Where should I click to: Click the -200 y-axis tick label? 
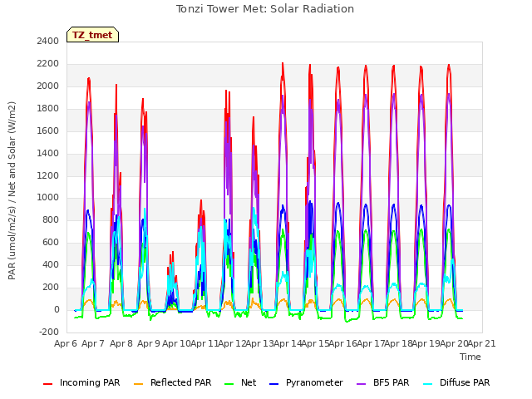49,332
